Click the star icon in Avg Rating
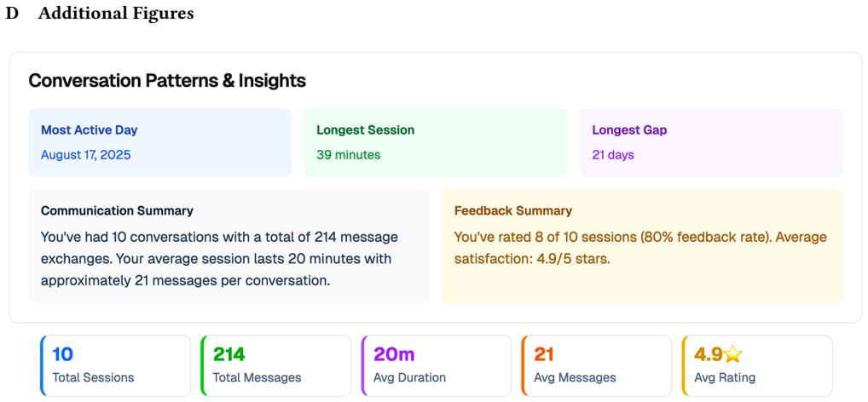The image size is (868, 402). coord(732,354)
